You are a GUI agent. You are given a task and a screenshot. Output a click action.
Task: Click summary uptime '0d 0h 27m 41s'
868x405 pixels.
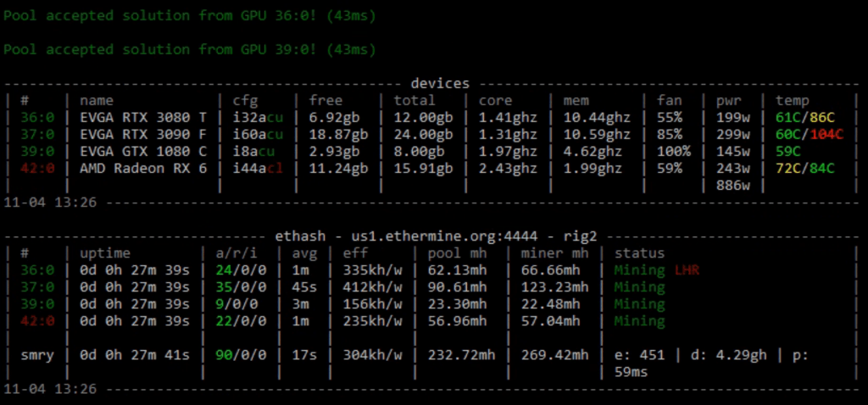135,355
